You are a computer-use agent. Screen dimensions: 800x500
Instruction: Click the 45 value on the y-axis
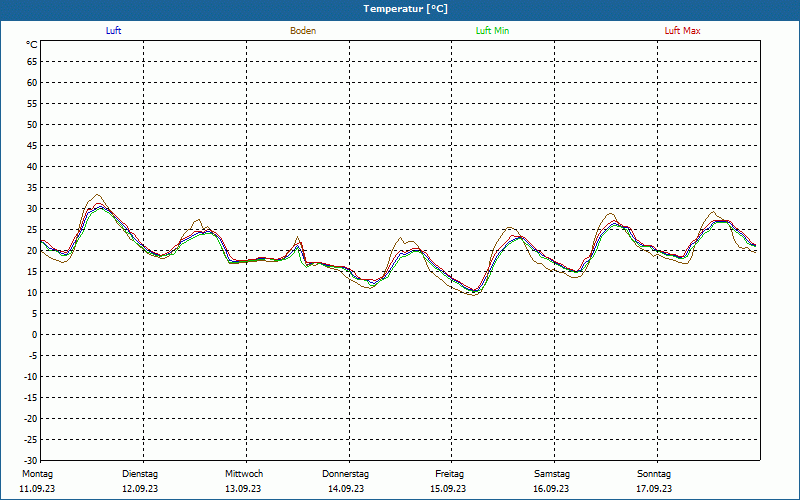click(x=32, y=146)
